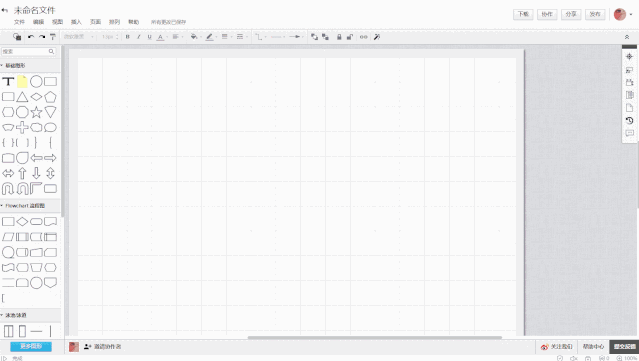The image size is (639, 361).
Task: Select the pentagon shape
Action: tap(51, 97)
